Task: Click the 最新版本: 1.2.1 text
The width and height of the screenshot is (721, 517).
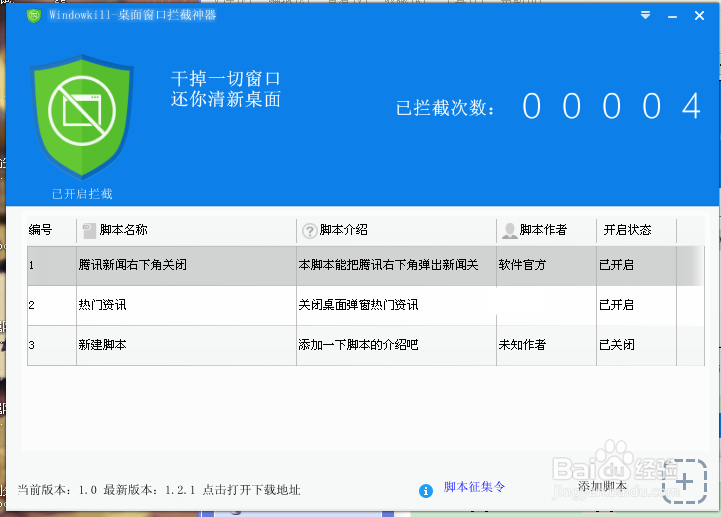Action: (x=149, y=490)
